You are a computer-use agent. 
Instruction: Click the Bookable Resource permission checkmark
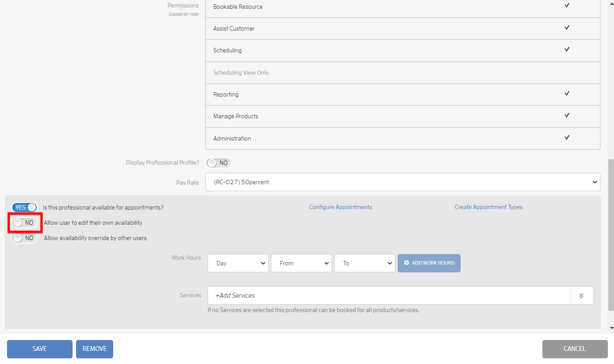pos(567,6)
